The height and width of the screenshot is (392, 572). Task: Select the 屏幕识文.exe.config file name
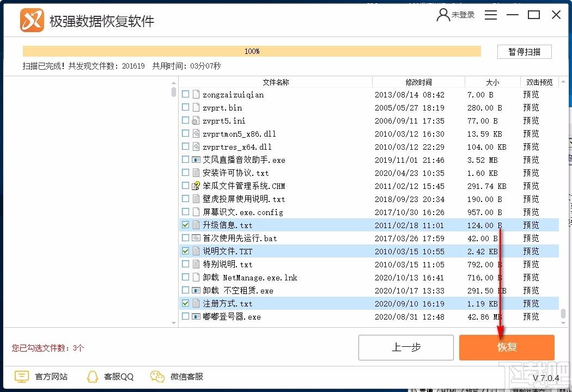point(242,212)
